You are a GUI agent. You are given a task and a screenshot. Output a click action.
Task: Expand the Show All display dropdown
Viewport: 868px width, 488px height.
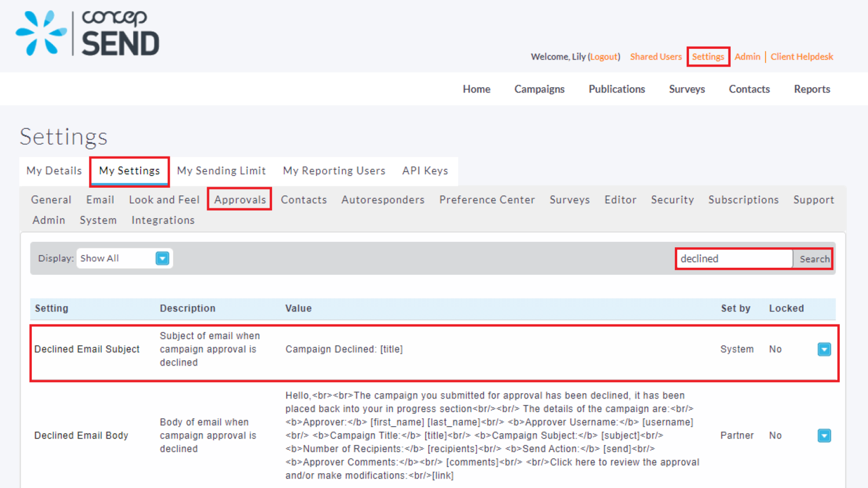162,258
